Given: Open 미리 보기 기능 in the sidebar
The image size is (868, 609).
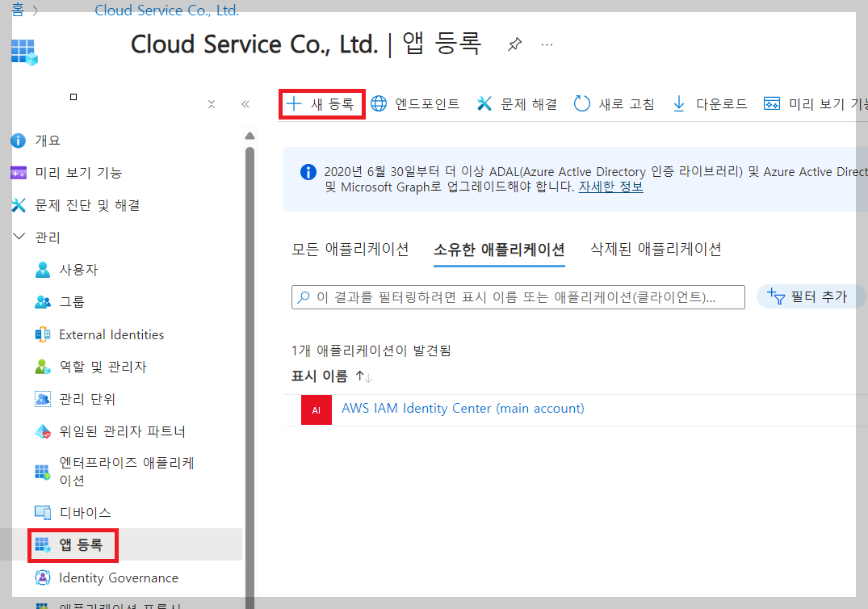Looking at the screenshot, I should click(x=78, y=173).
